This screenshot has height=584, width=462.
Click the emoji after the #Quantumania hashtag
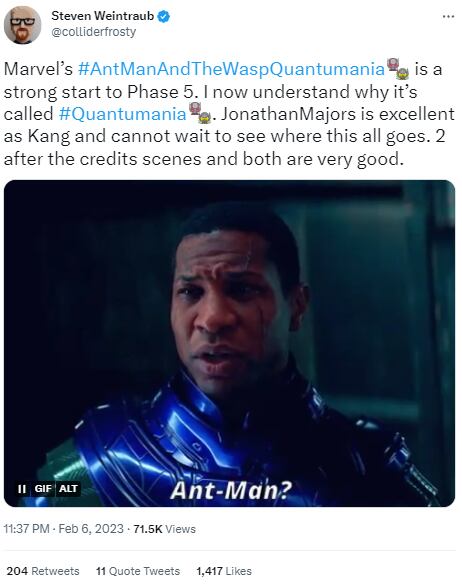(x=200, y=113)
